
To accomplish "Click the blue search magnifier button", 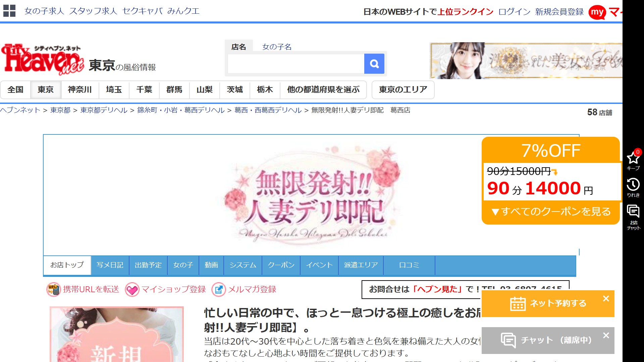I will (x=374, y=64).
